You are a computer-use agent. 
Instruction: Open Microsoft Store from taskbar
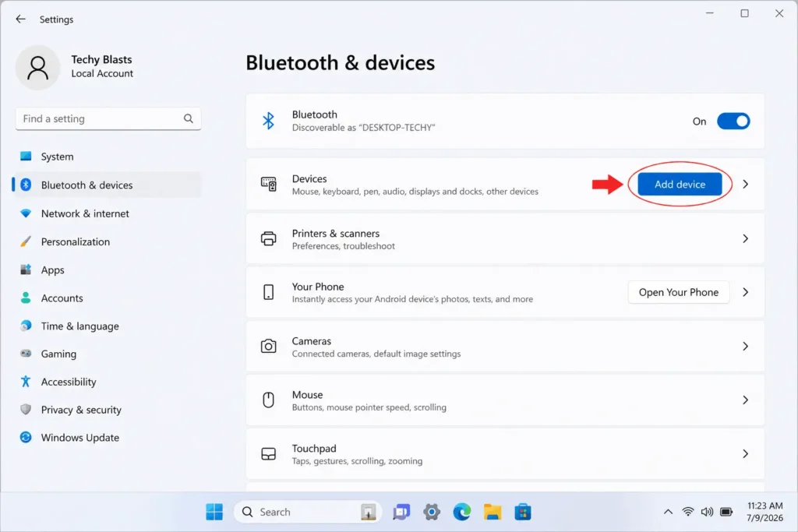[x=523, y=513]
